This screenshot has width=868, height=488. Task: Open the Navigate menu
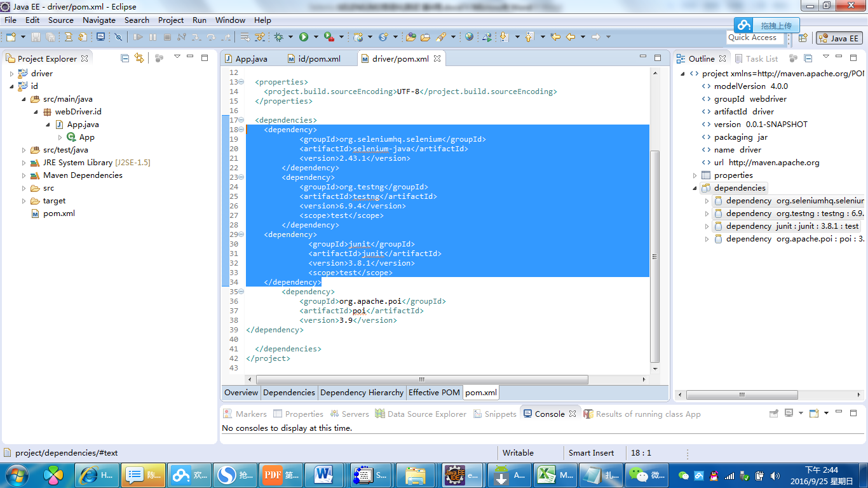(99, 20)
